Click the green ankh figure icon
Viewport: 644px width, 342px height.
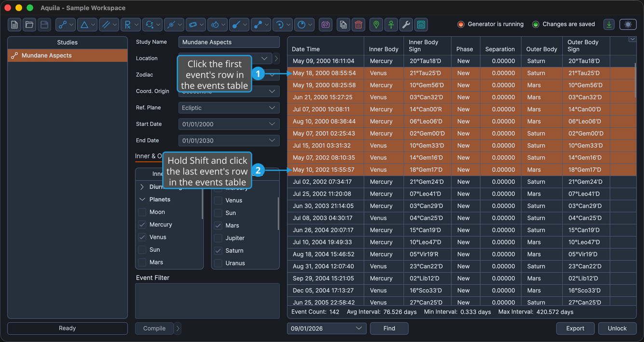[391, 25]
